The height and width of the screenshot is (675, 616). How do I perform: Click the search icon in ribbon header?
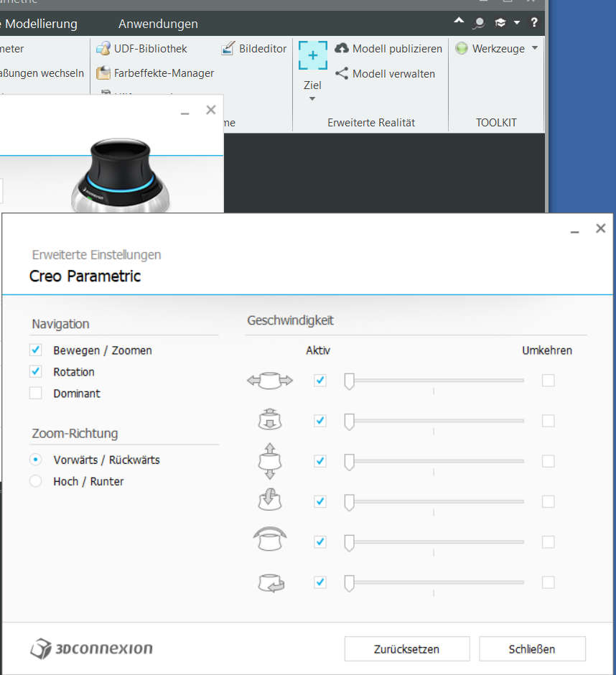pos(478,23)
